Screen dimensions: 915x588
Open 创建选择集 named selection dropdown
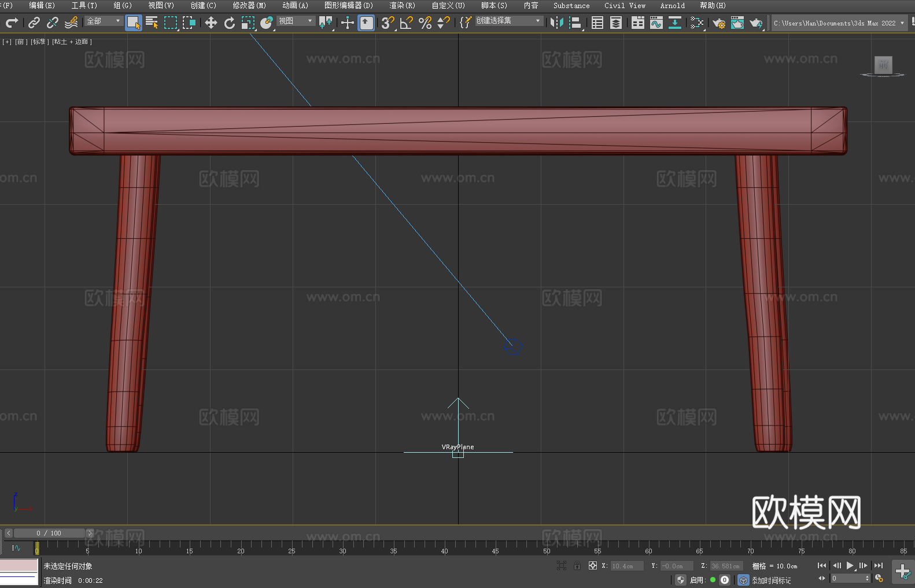509,21
